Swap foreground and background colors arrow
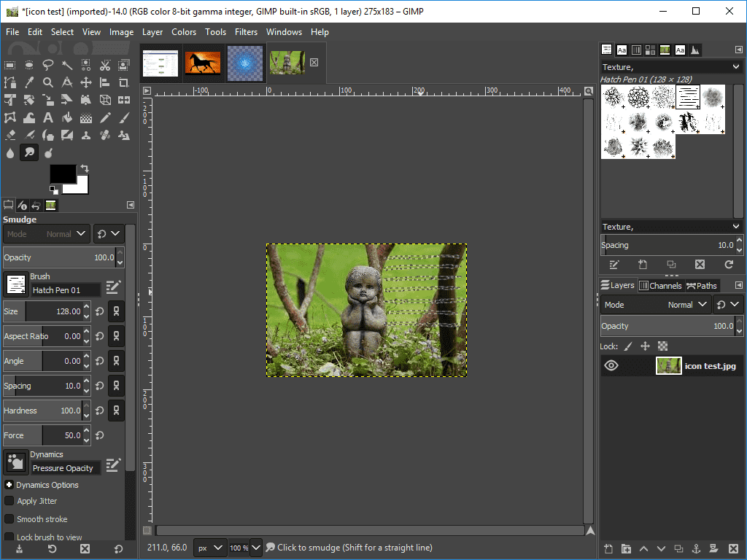Viewport: 747px width, 560px height. pos(84,168)
